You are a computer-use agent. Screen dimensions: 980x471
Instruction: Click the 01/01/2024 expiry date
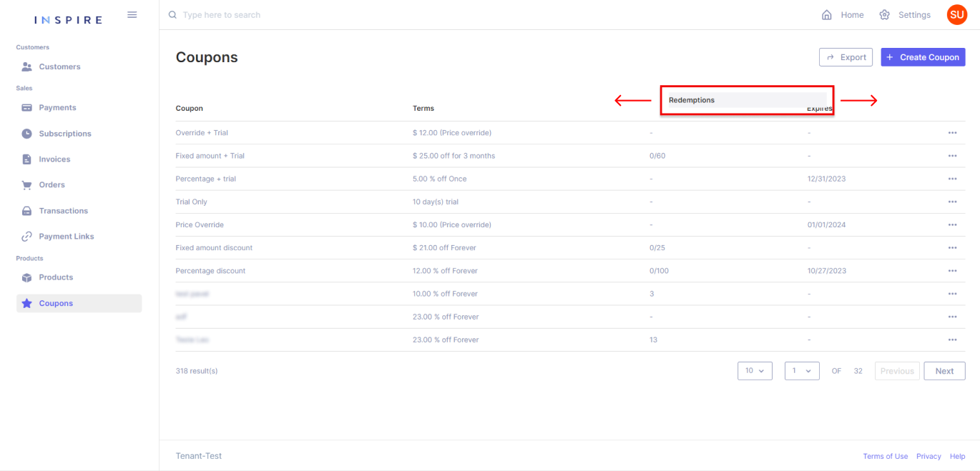point(826,224)
